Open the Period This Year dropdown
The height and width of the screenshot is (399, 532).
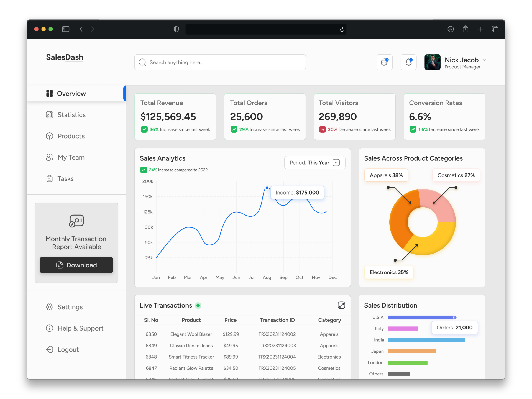click(314, 163)
